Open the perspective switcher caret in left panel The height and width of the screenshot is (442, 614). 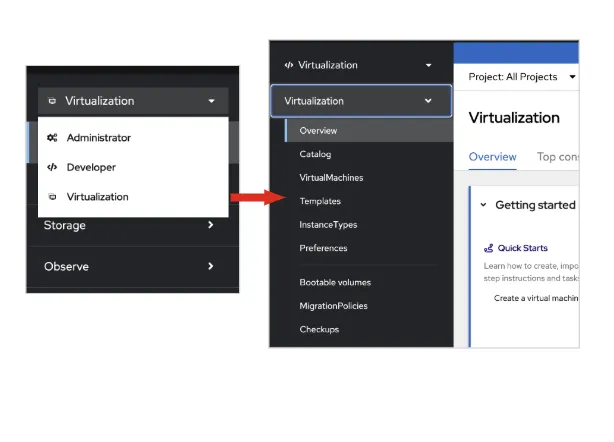(211, 101)
